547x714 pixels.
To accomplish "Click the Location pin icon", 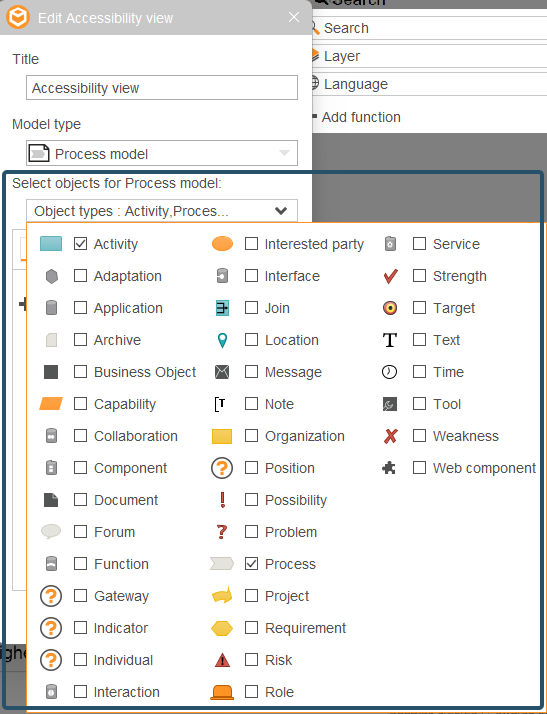I will 222,340.
